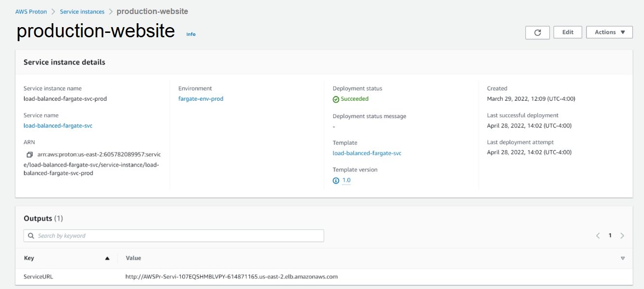Click the refresh icon button
This screenshot has width=644, height=289.
538,32
